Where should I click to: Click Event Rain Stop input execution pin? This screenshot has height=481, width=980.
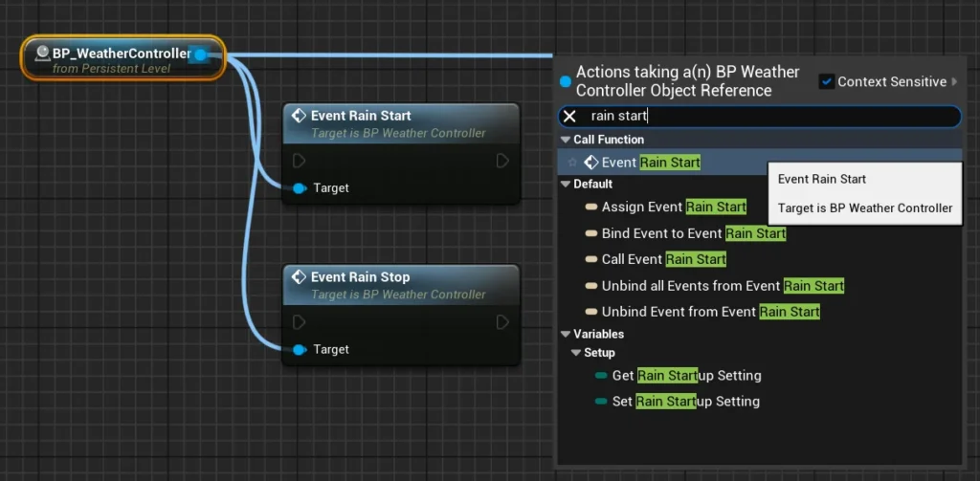tap(300, 322)
